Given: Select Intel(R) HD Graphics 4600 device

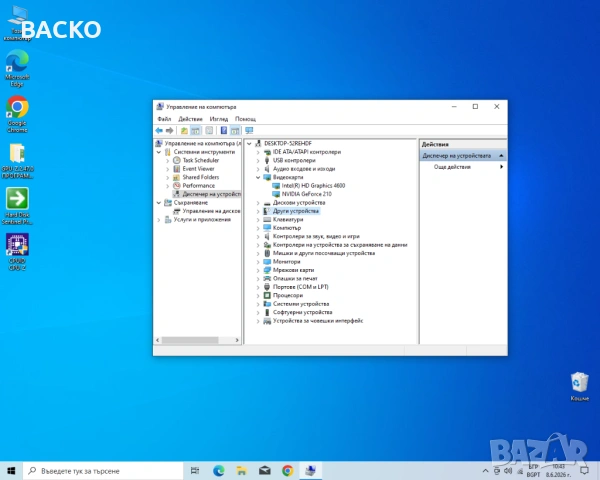Looking at the screenshot, I should (x=313, y=186).
